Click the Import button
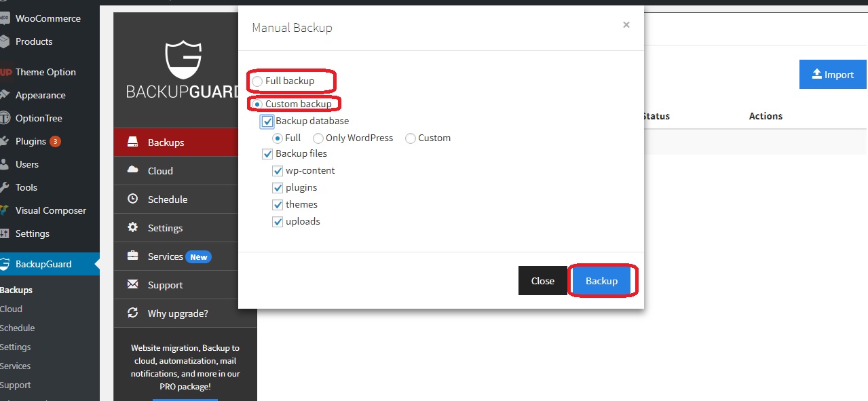The width and height of the screenshot is (868, 401). (833, 75)
